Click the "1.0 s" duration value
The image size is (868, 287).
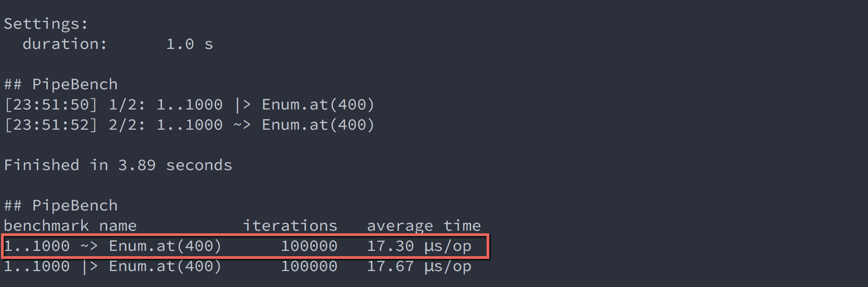(189, 44)
